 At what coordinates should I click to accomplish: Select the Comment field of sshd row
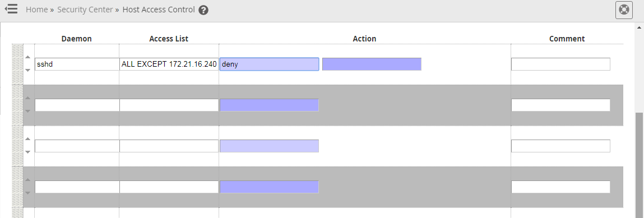(x=560, y=64)
